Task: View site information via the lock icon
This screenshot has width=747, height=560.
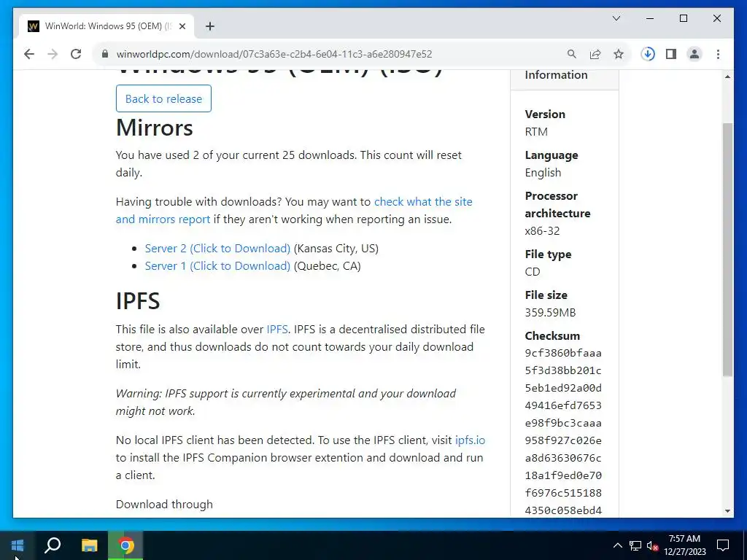Action: [105, 54]
